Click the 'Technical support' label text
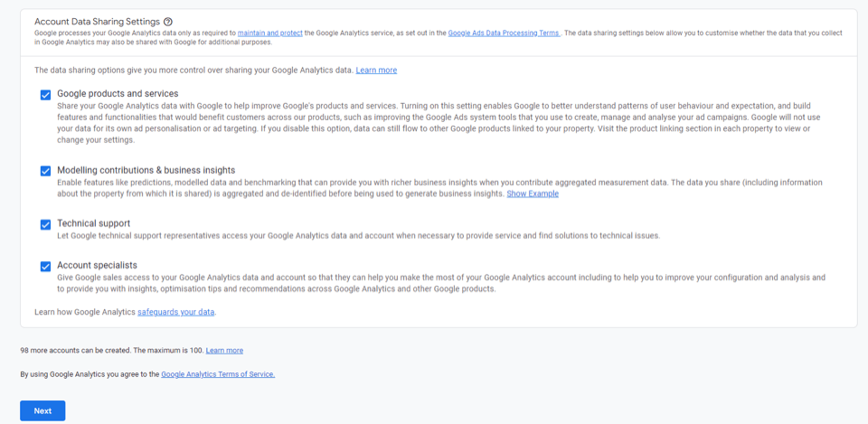The width and height of the screenshot is (868, 424). (x=94, y=223)
